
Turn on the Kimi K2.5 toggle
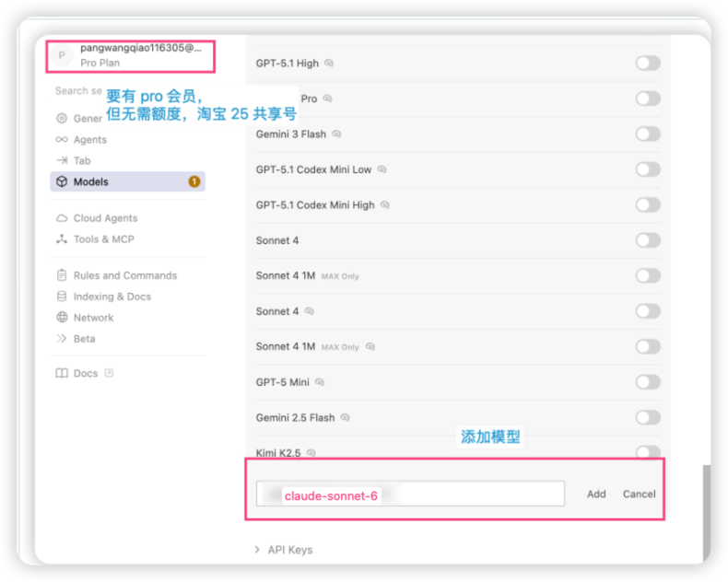point(648,451)
